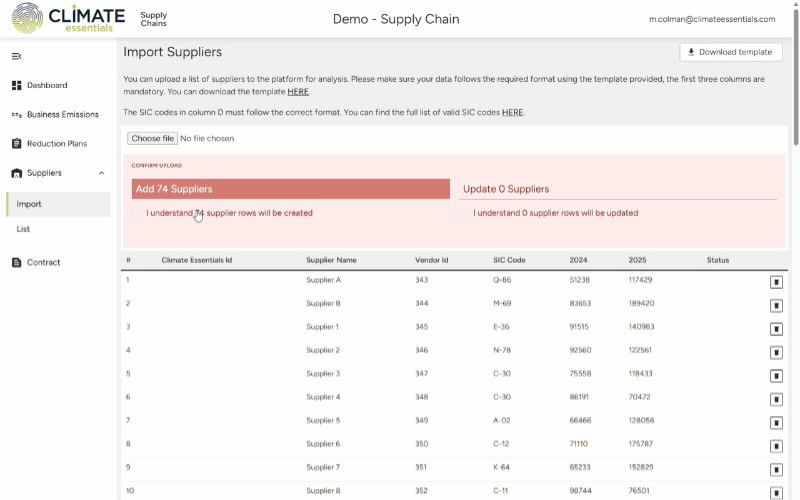The image size is (800, 500).
Task: Click the SIC code K-64 cell
Action: click(501, 467)
